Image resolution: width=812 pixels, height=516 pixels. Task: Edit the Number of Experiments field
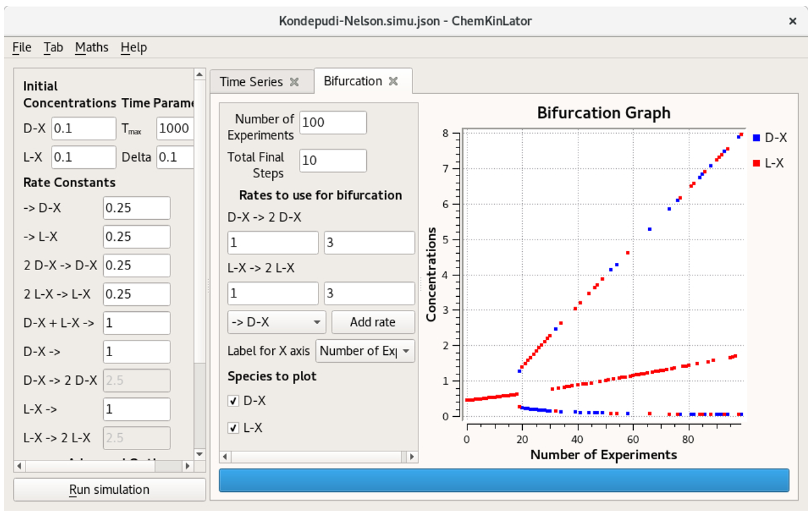coord(333,122)
